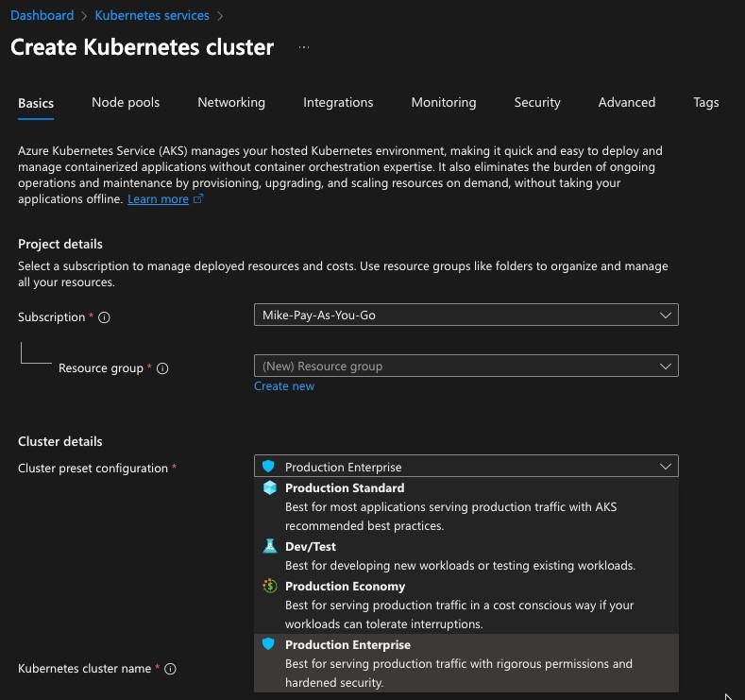Open the Integrations tab
This screenshot has width=745, height=700.
point(338,103)
